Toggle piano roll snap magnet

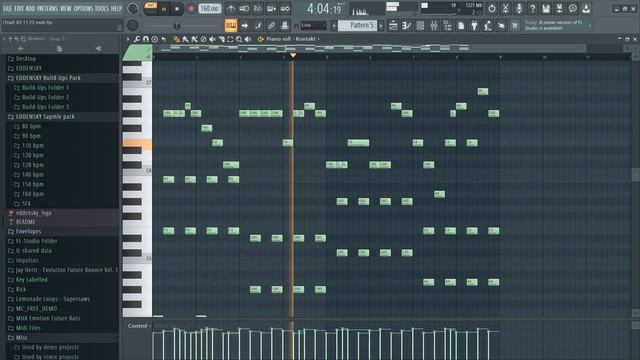coord(146,39)
